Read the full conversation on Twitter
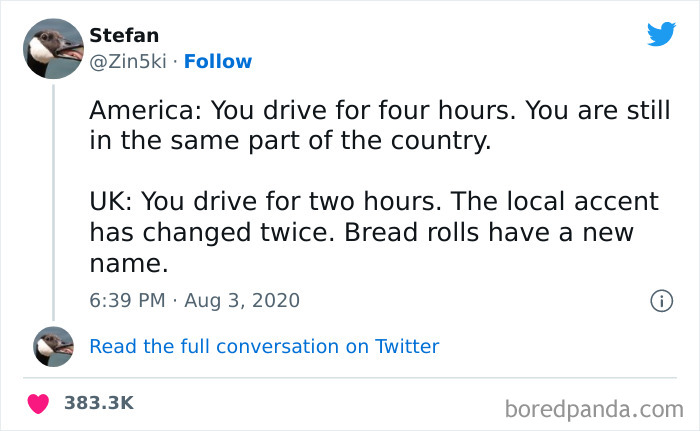 [x=264, y=346]
